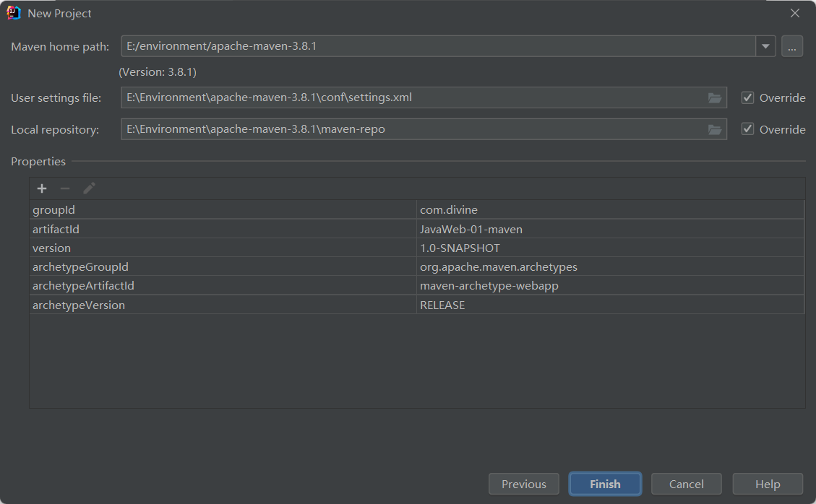Click the Cancel button
Image resolution: width=816 pixels, height=504 pixels.
point(686,485)
